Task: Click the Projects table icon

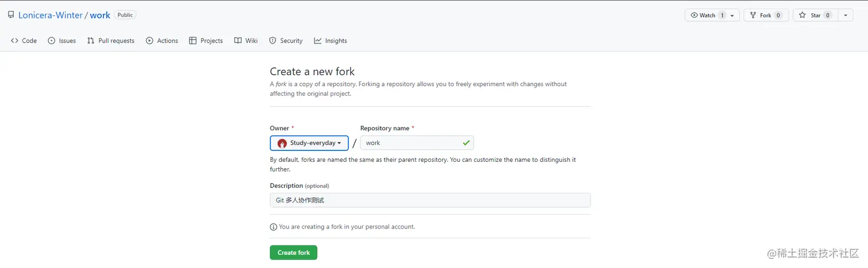Action: pyautogui.click(x=193, y=41)
